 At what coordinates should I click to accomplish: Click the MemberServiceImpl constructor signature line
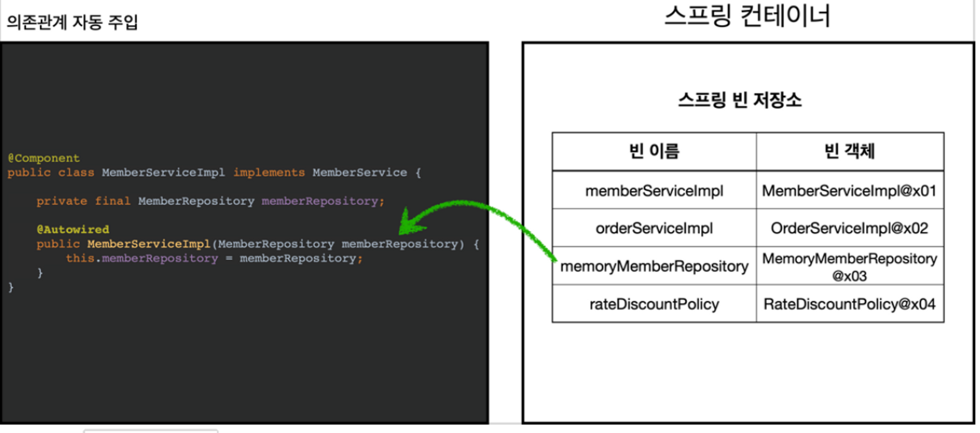[x=258, y=244]
